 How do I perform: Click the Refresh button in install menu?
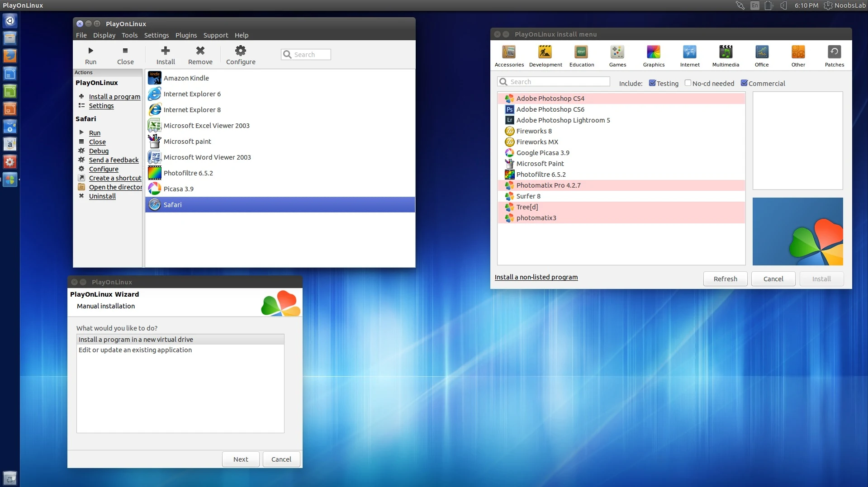[725, 279]
